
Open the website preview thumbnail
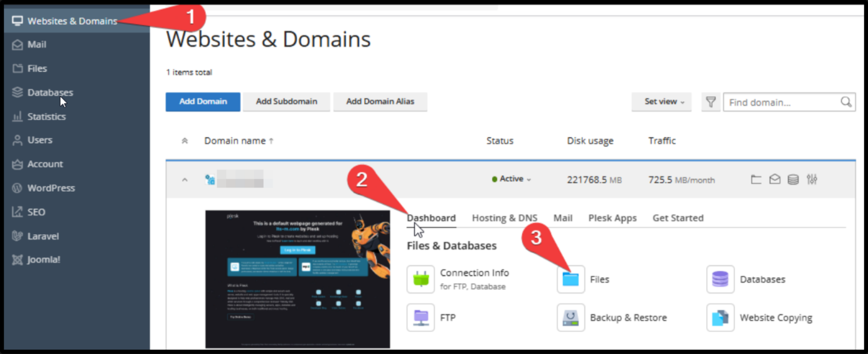click(x=298, y=279)
